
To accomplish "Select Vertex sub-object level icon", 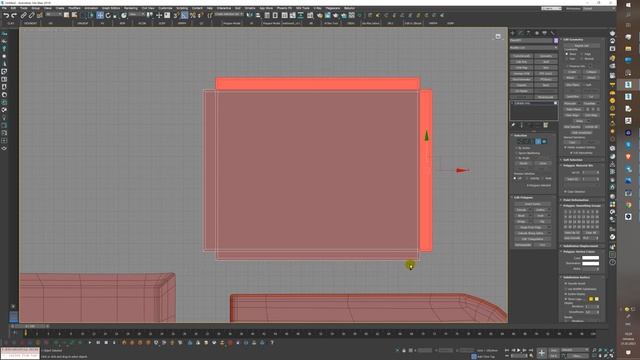I will pos(520,141).
